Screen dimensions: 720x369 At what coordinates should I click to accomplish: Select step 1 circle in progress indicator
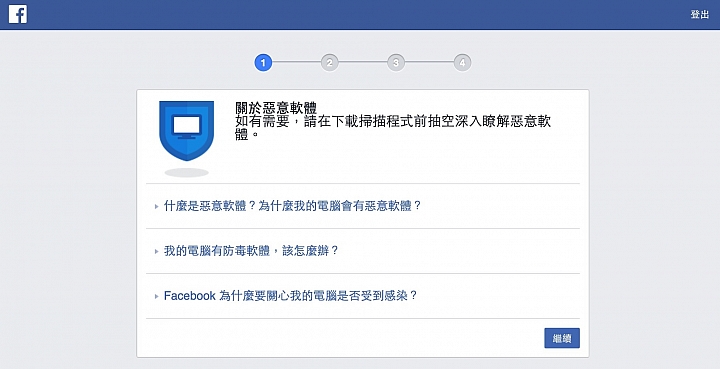point(263,62)
